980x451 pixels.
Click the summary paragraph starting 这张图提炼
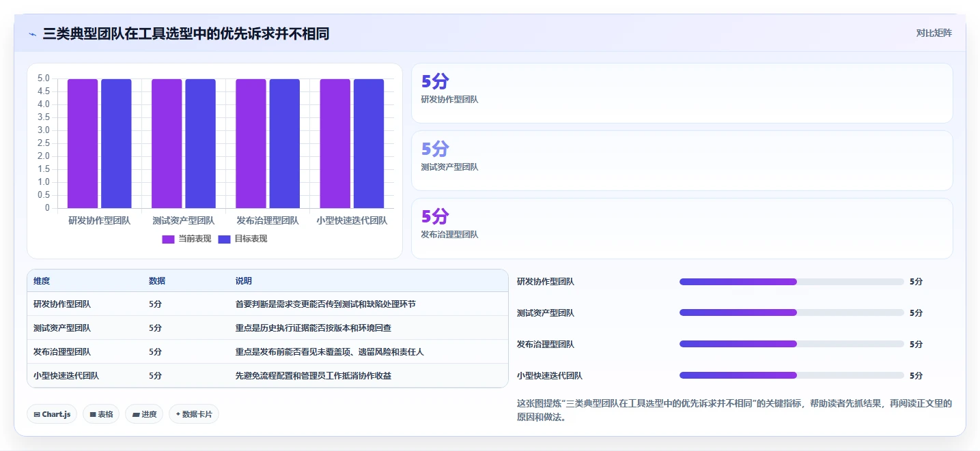click(734, 410)
